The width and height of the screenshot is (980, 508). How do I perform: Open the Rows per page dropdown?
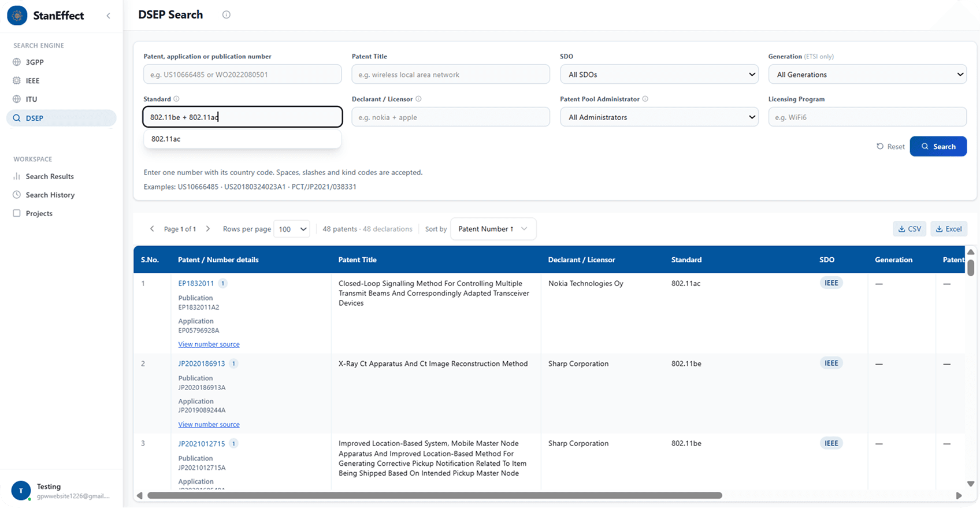292,229
